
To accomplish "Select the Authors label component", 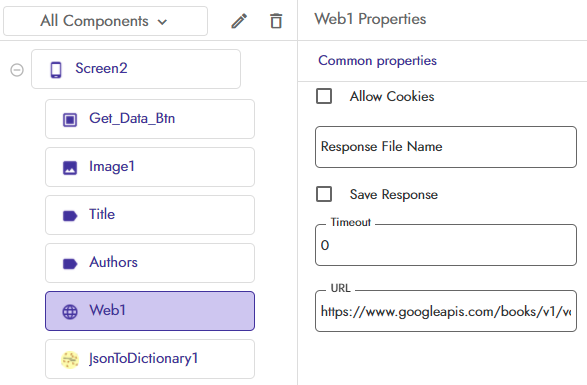I will point(150,263).
